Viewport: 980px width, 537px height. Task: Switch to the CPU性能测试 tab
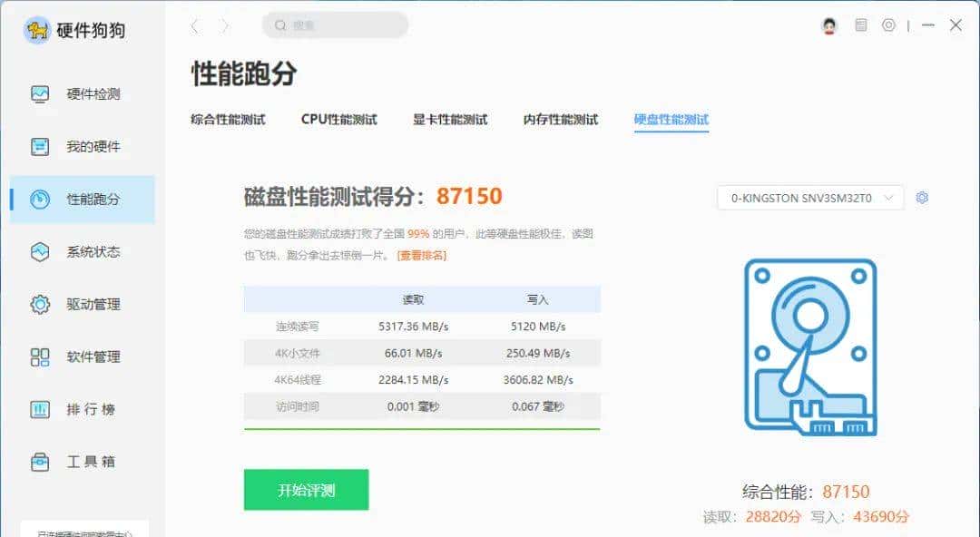pyautogui.click(x=338, y=119)
